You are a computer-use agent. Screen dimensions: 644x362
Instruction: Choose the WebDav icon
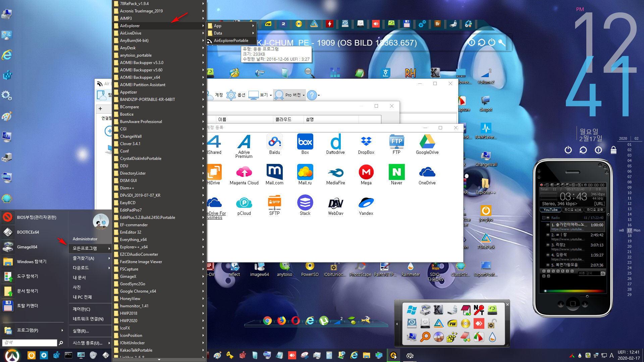point(335,205)
